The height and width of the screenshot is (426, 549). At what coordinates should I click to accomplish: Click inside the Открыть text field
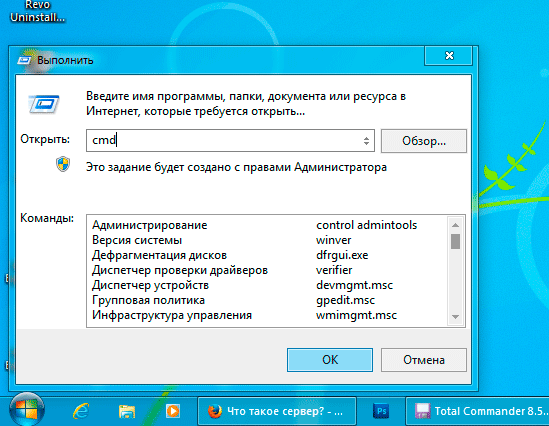pyautogui.click(x=224, y=140)
